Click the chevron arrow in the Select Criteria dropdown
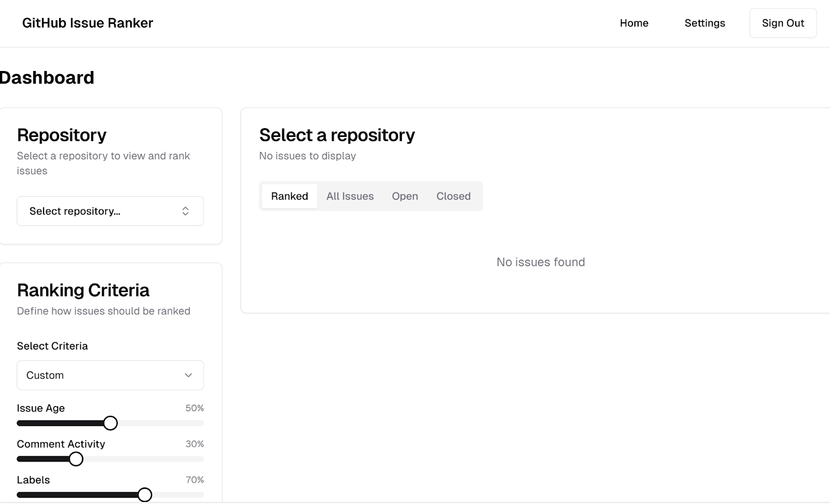830x504 pixels. click(x=188, y=375)
